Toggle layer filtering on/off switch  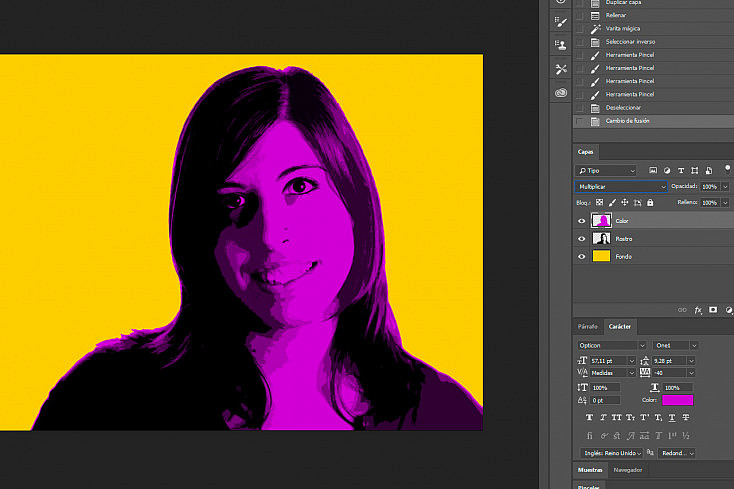(x=727, y=168)
